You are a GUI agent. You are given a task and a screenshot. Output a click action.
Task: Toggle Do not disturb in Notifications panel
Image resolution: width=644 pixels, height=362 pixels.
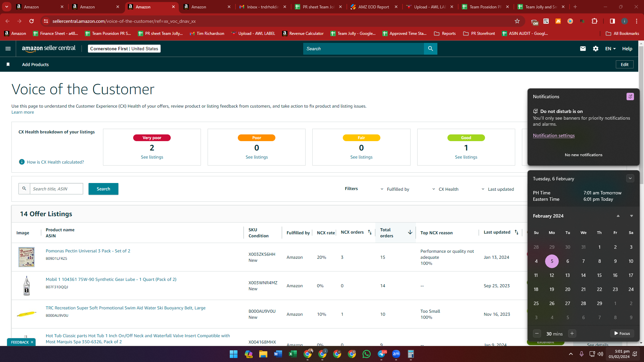(x=630, y=97)
